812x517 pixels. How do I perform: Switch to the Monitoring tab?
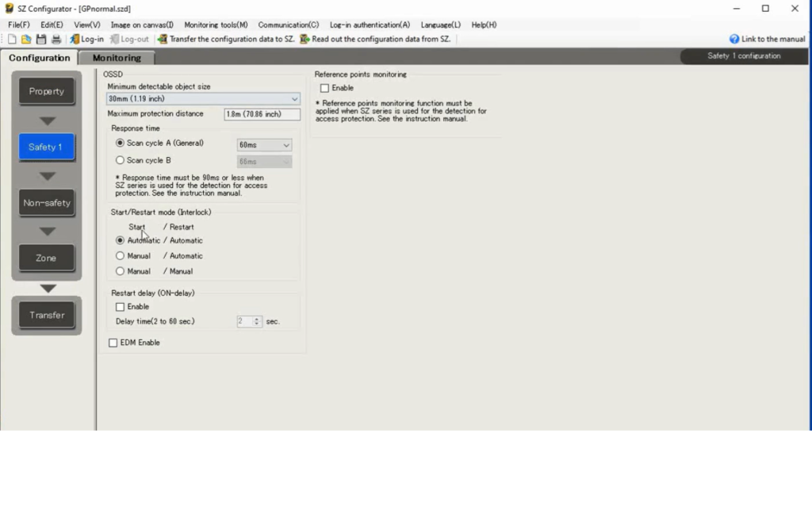(x=117, y=58)
